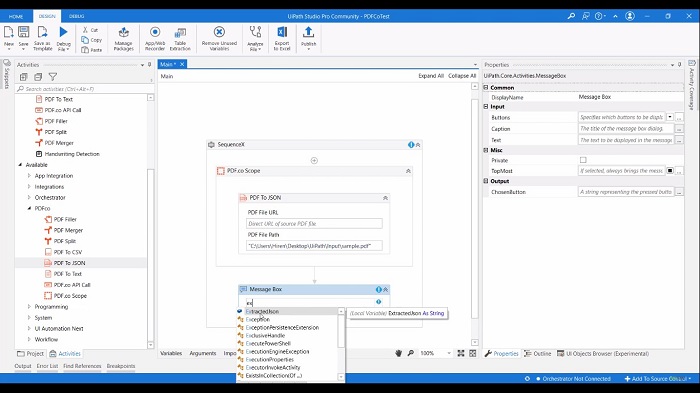700x393 pixels.
Task: Click Analyze File icon
Action: (x=255, y=32)
